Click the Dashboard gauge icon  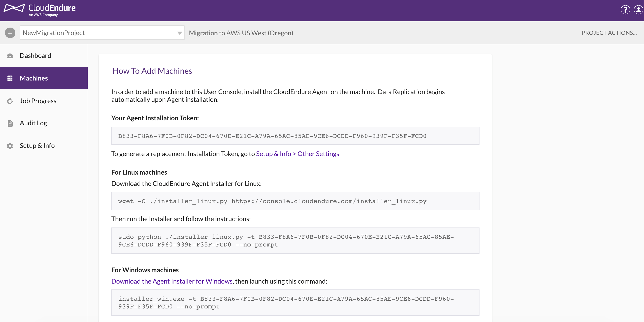[x=10, y=56]
